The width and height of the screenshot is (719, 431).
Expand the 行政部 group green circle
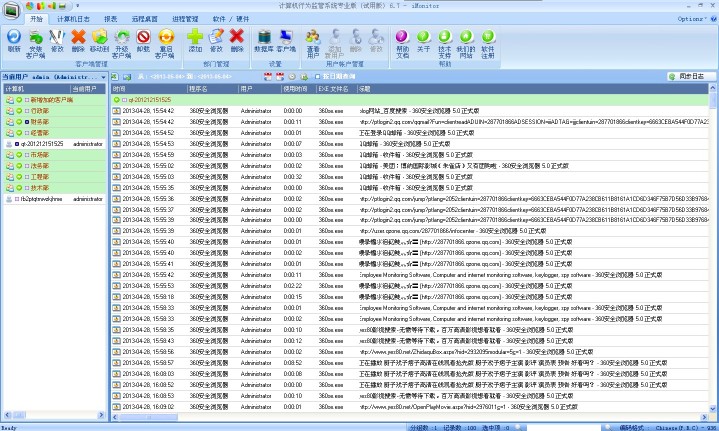[x=19, y=111]
